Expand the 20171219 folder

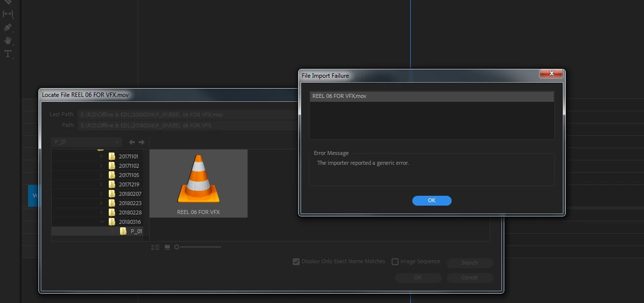101,184
